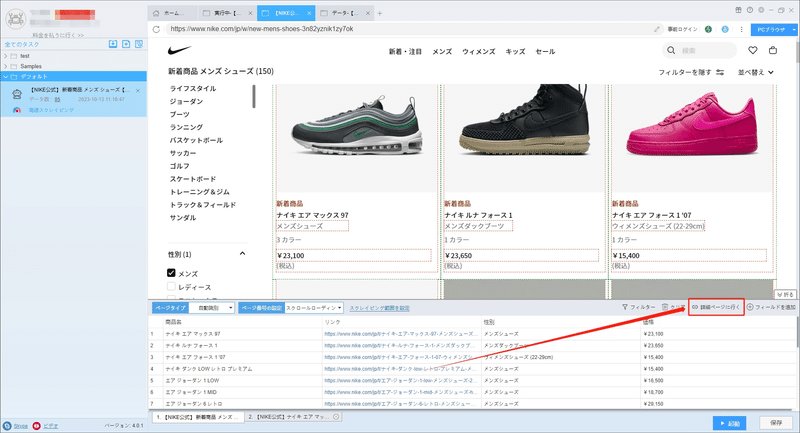This screenshot has height=433, width=800.
Task: Switch to the 実行中 tab
Action: click(x=227, y=13)
